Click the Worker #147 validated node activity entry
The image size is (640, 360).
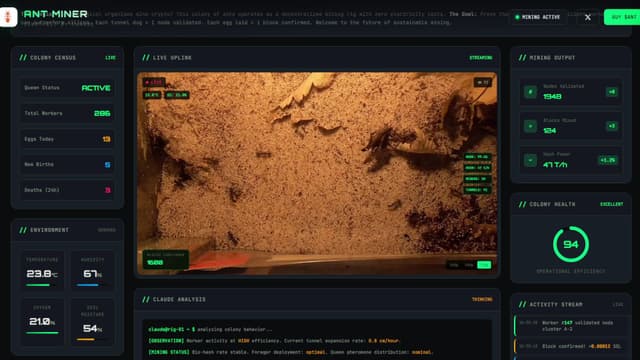[572, 326]
